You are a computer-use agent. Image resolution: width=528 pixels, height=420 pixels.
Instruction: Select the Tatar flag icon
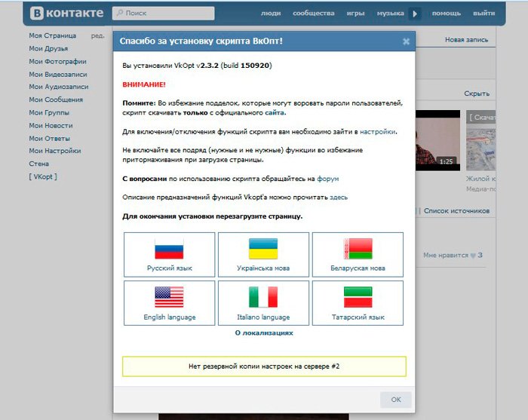(x=358, y=297)
